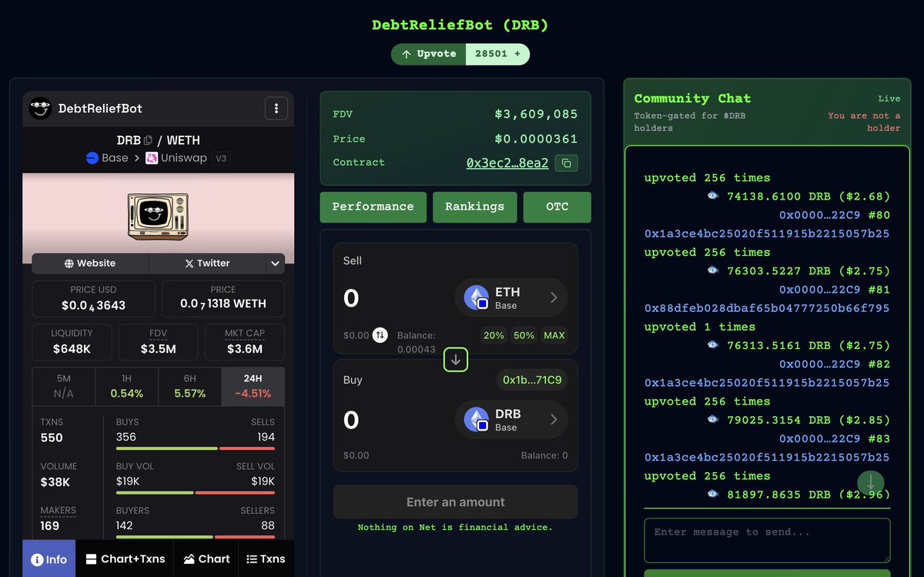Click the chat scroll-to-bottom arrow button
The width and height of the screenshot is (924, 577).
pos(871,483)
